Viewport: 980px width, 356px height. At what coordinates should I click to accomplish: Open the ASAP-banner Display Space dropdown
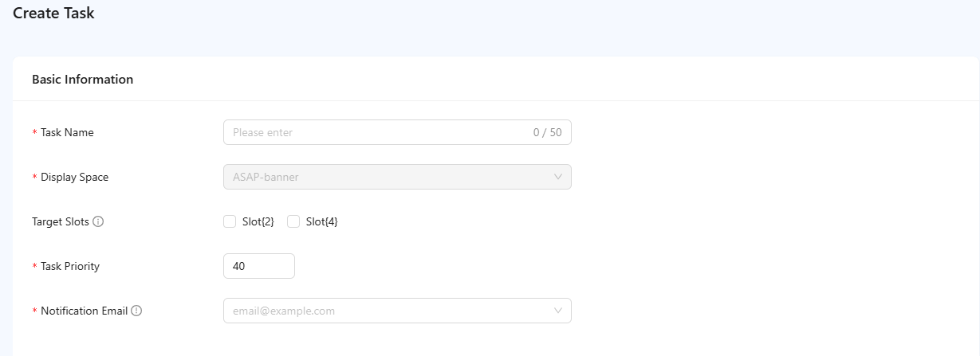click(391, 177)
